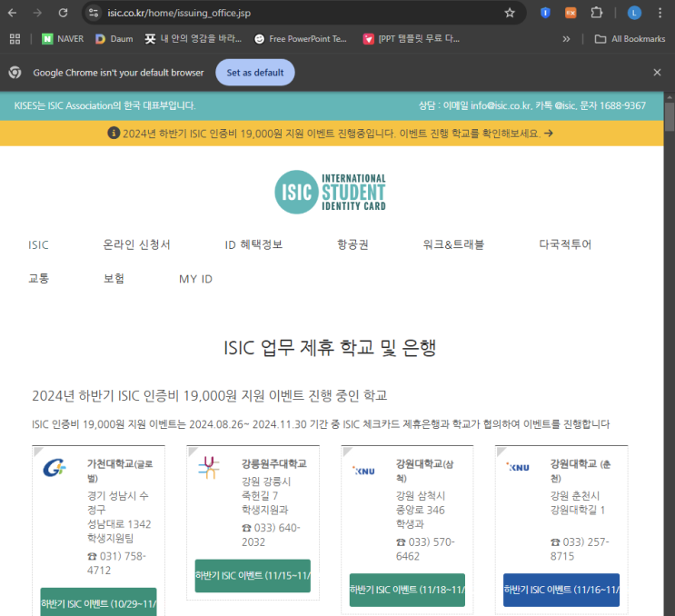This screenshot has height=616, width=675.
Task: Open the 워크&트래블 menu
Action: tap(453, 244)
